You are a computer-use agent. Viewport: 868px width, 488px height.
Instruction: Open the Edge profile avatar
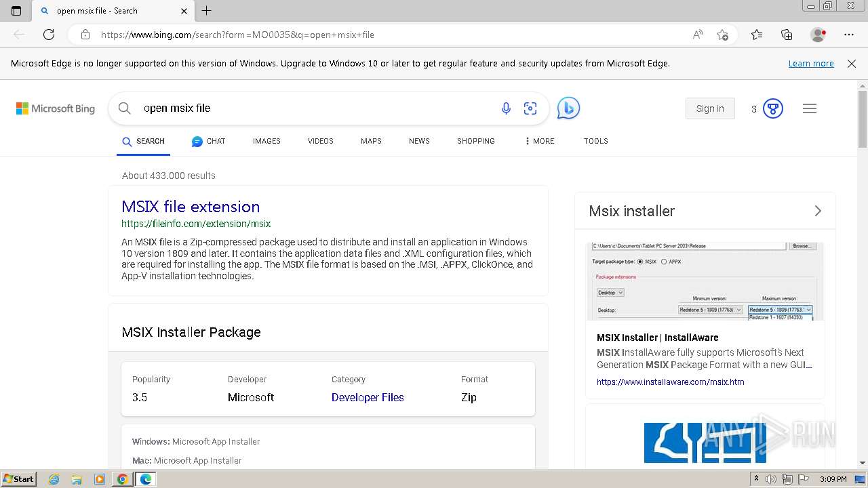click(818, 35)
